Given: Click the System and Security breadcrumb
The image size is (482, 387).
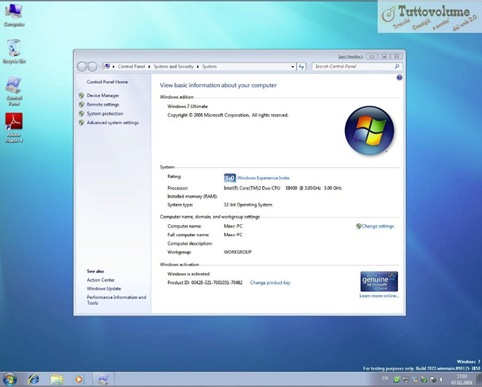Looking at the screenshot, I should [173, 67].
